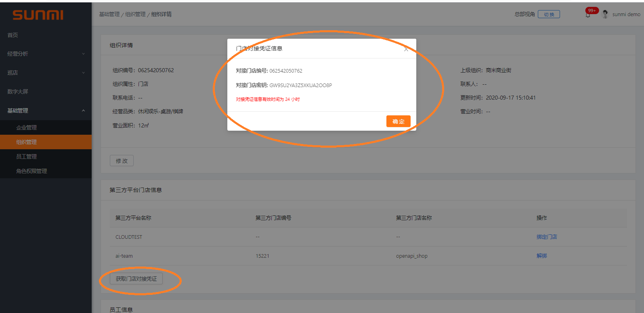Click the user avatar icon

[605, 14]
